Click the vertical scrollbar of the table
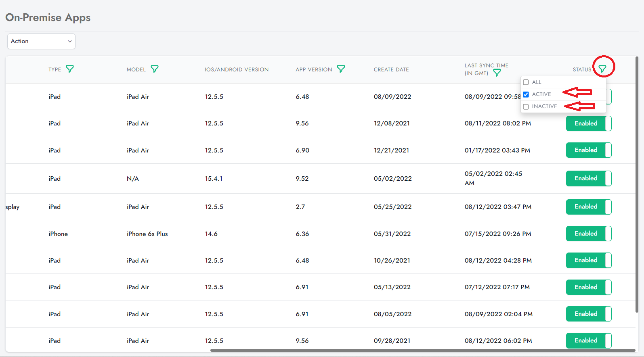 coord(637,184)
